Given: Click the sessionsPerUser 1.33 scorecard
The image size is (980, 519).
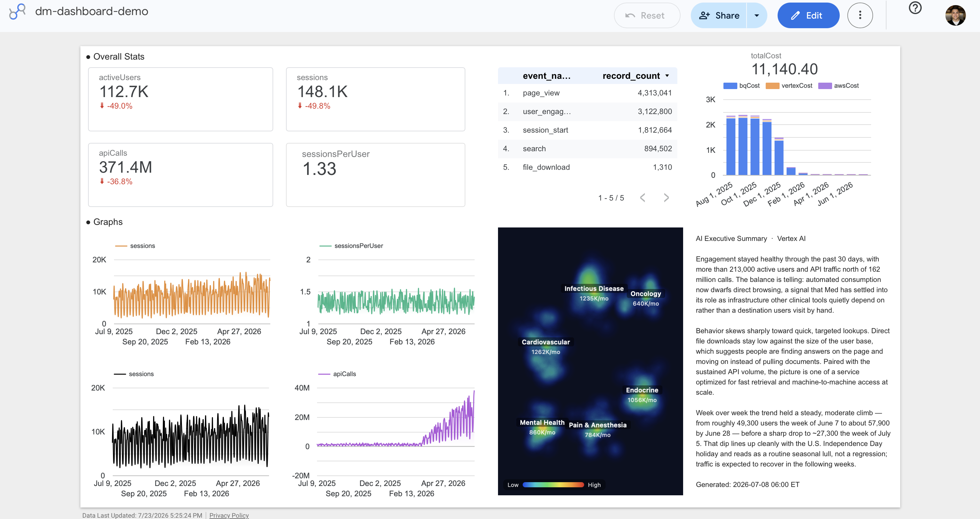Looking at the screenshot, I should pyautogui.click(x=375, y=175).
